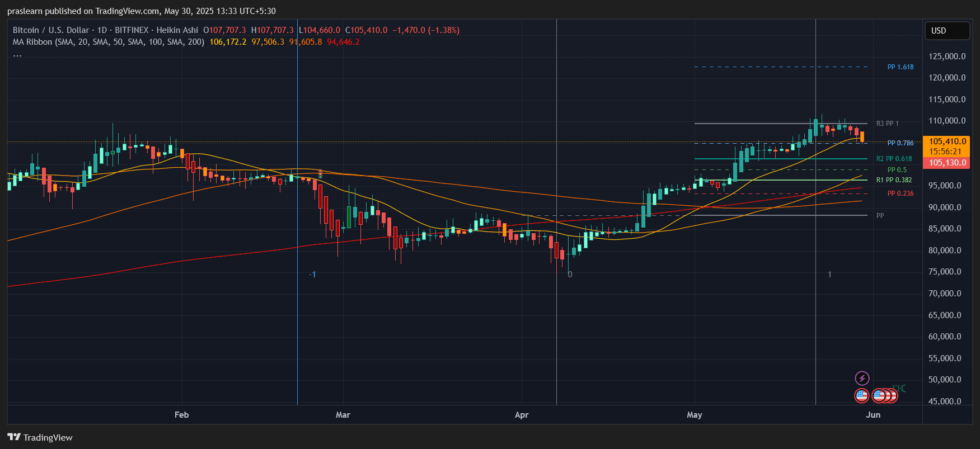
Task: Select the Bitcoin / U.S. Dollar symbol title
Action: pos(51,30)
